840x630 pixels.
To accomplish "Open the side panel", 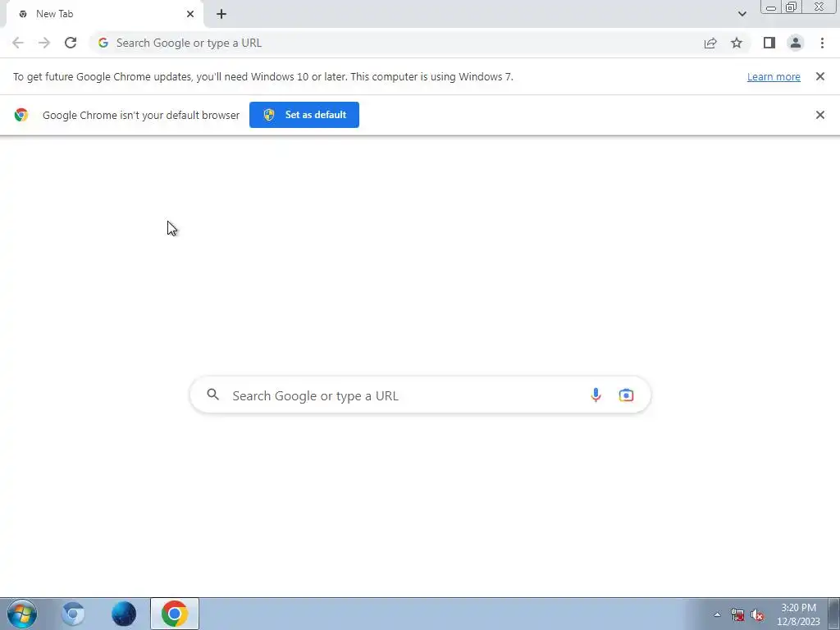I will pyautogui.click(x=769, y=43).
